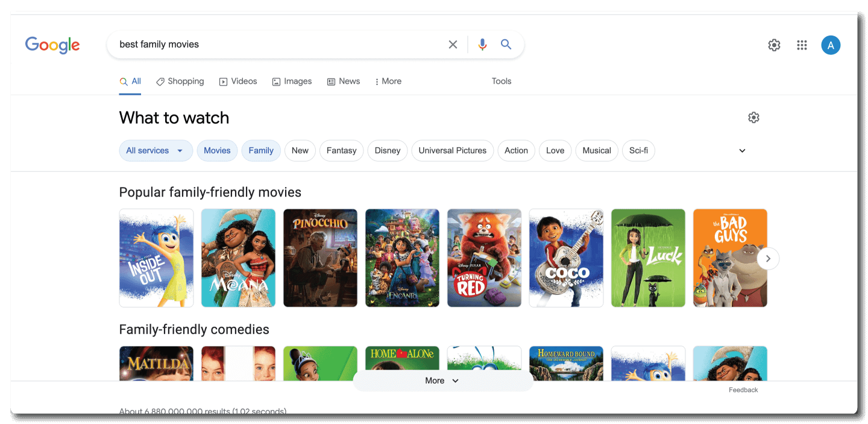Click the Google logo
Screen dimensions: 868x424
[52, 45]
